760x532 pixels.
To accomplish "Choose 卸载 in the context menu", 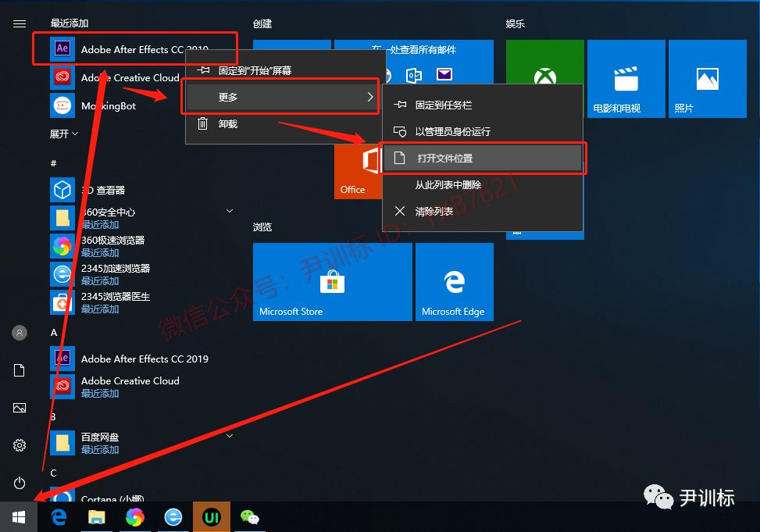I will (285, 123).
